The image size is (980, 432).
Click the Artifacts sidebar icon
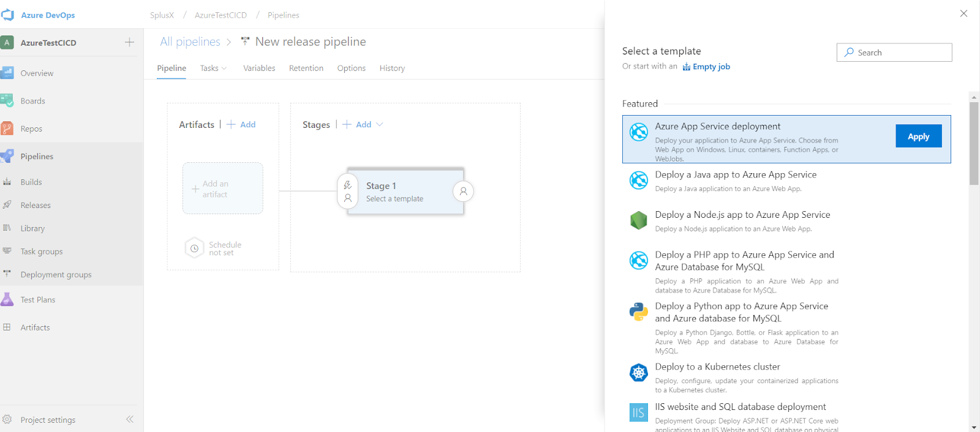click(x=7, y=327)
